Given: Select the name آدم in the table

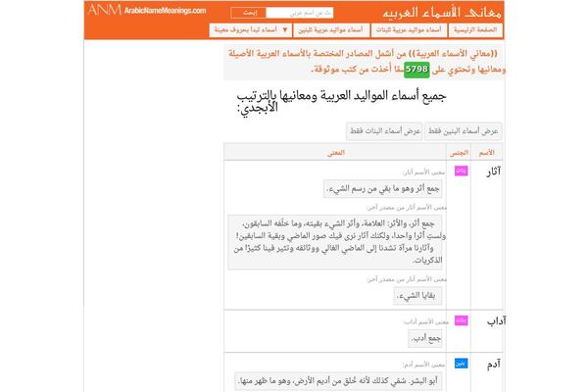Looking at the screenshot, I should 494,365.
